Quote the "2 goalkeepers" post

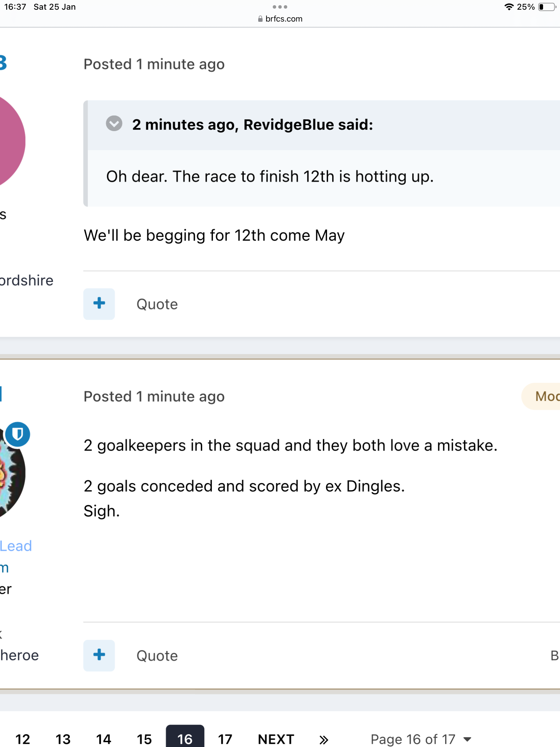point(157,656)
